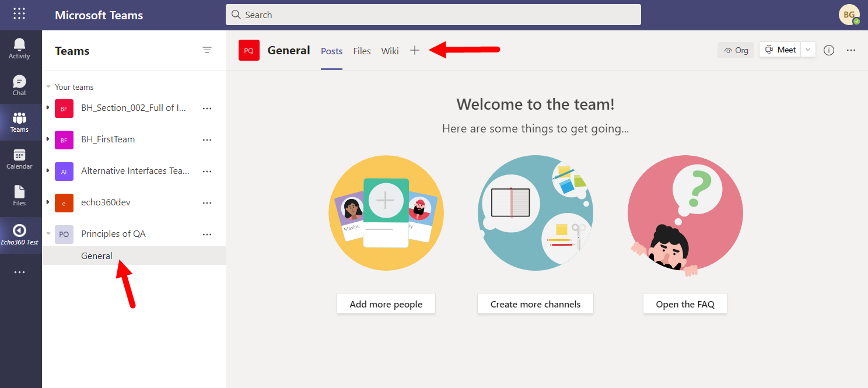The width and height of the screenshot is (868, 388).
Task: Click the Alternative Interfaces AI avatar
Action: (64, 172)
